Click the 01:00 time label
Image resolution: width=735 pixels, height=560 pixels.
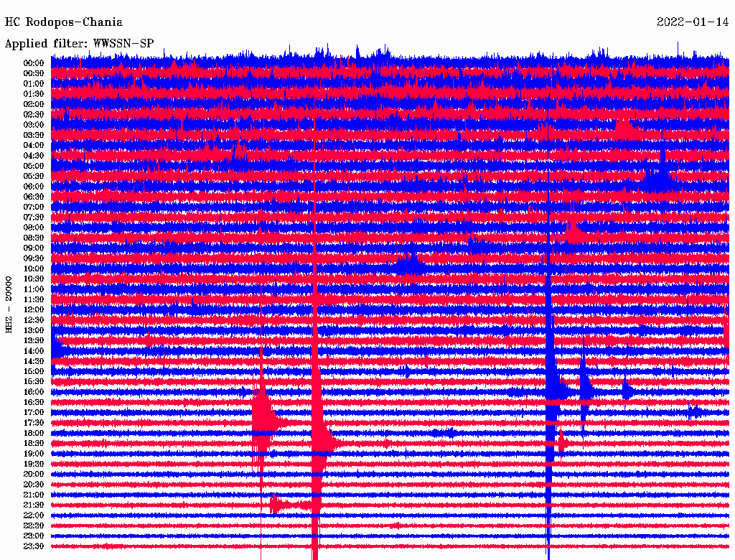[33, 83]
